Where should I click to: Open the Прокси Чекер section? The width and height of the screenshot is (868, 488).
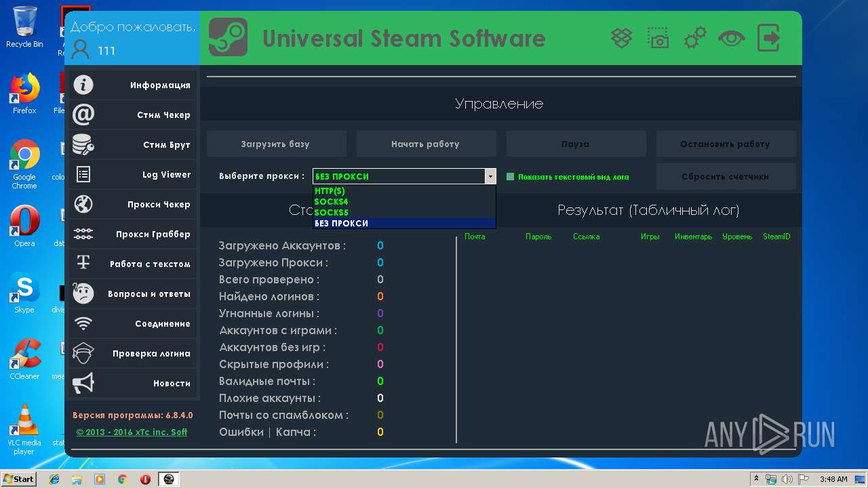tap(133, 205)
